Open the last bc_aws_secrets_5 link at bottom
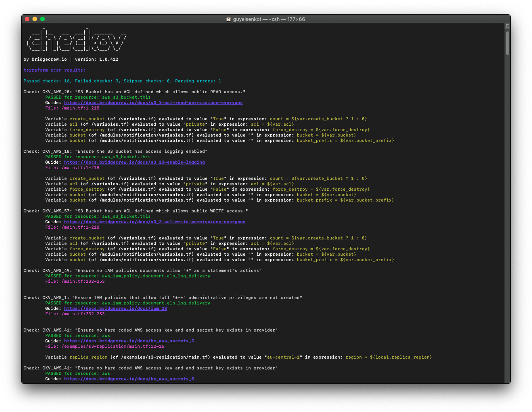The height and width of the screenshot is (412, 532). [129, 379]
